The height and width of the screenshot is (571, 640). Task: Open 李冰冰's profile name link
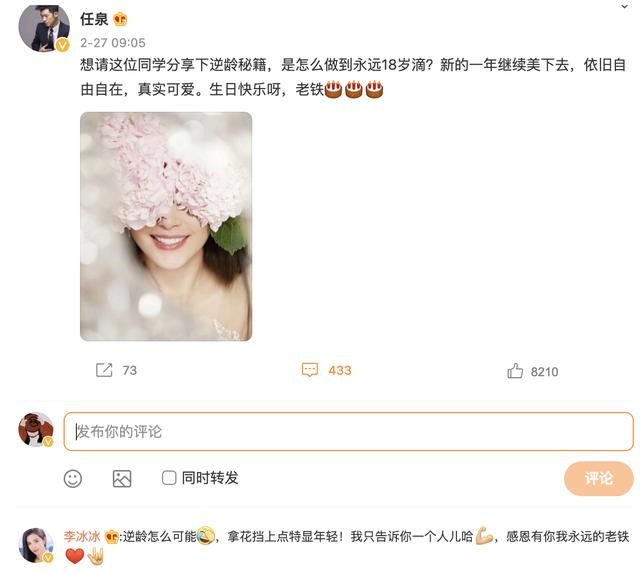point(82,536)
